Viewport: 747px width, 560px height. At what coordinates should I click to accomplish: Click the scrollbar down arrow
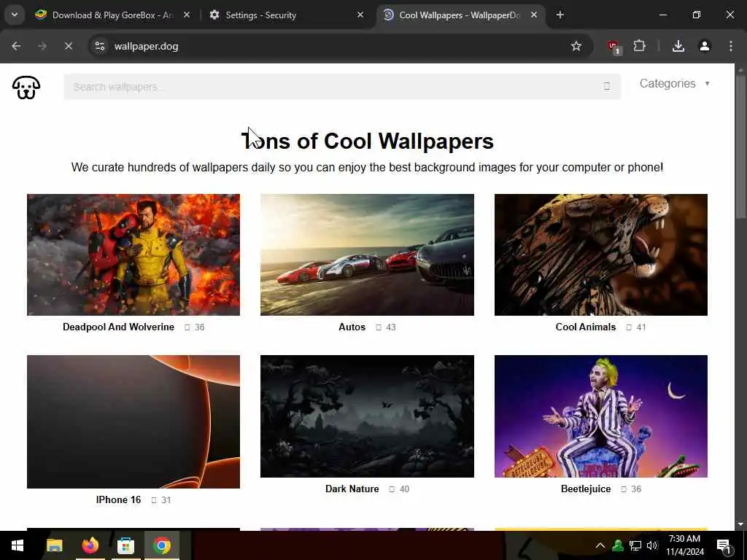[x=740, y=524]
